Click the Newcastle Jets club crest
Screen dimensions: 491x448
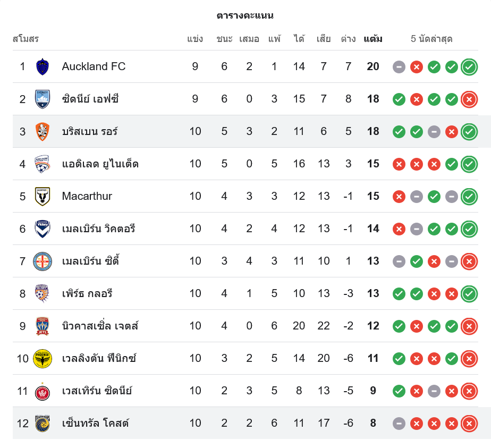coord(43,326)
